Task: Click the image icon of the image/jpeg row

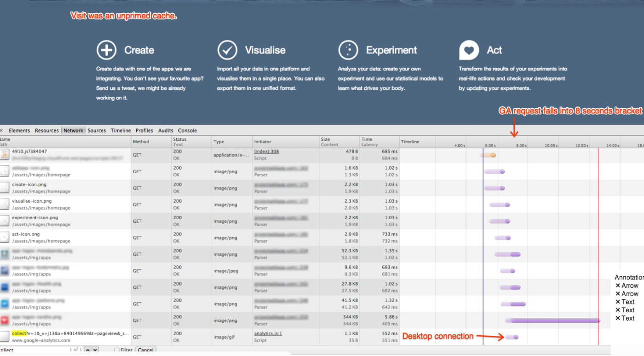Action: pos(5,271)
